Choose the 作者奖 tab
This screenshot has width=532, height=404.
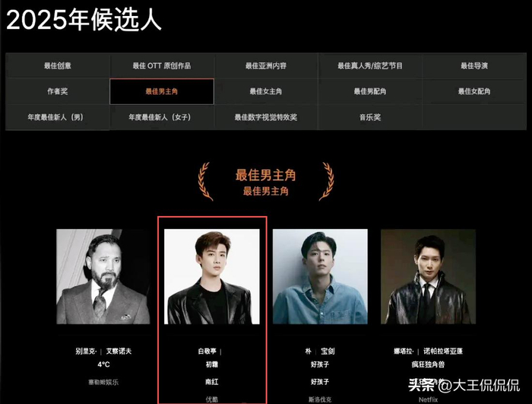(x=57, y=91)
